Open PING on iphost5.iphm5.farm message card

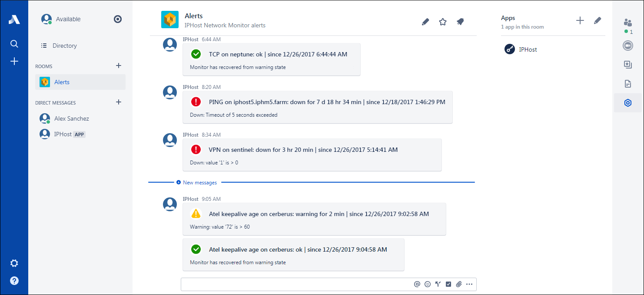318,107
